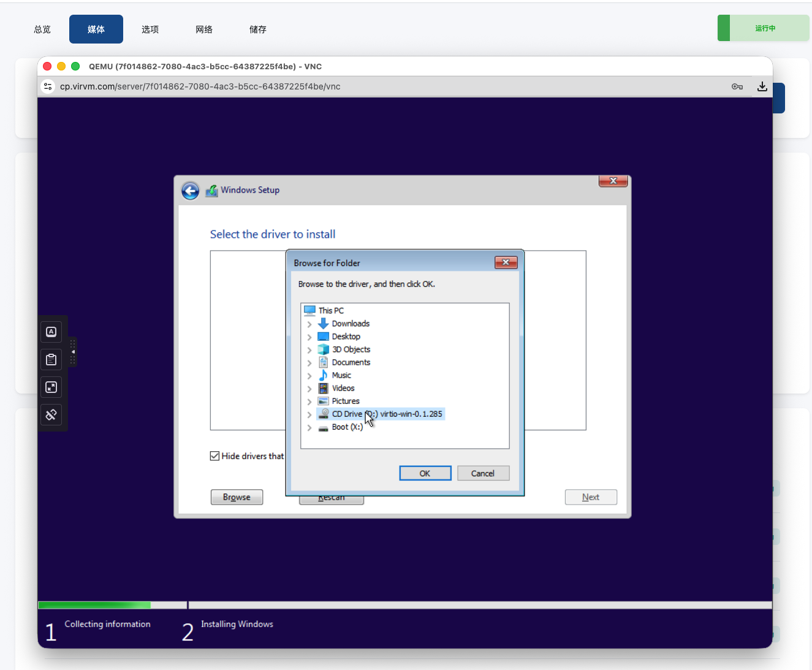The image size is (812, 670).
Task: Click the QEMU VNC window title text
Action: coord(205,66)
